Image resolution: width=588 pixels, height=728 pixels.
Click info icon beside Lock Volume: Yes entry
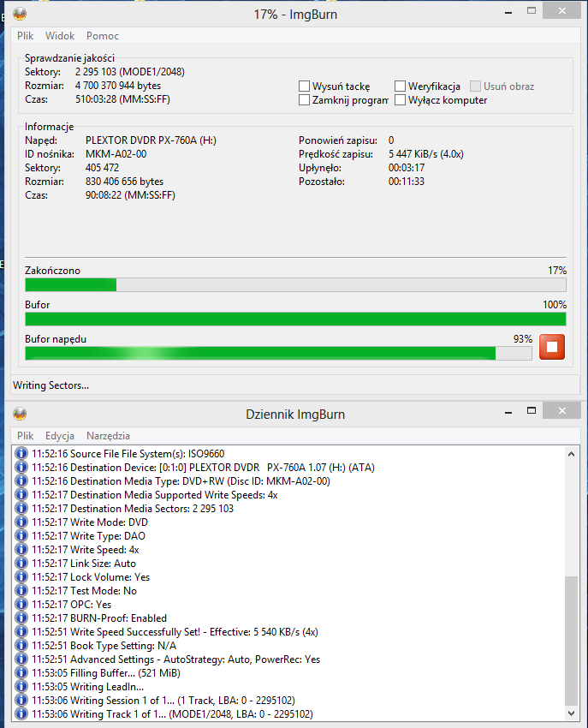click(21, 576)
